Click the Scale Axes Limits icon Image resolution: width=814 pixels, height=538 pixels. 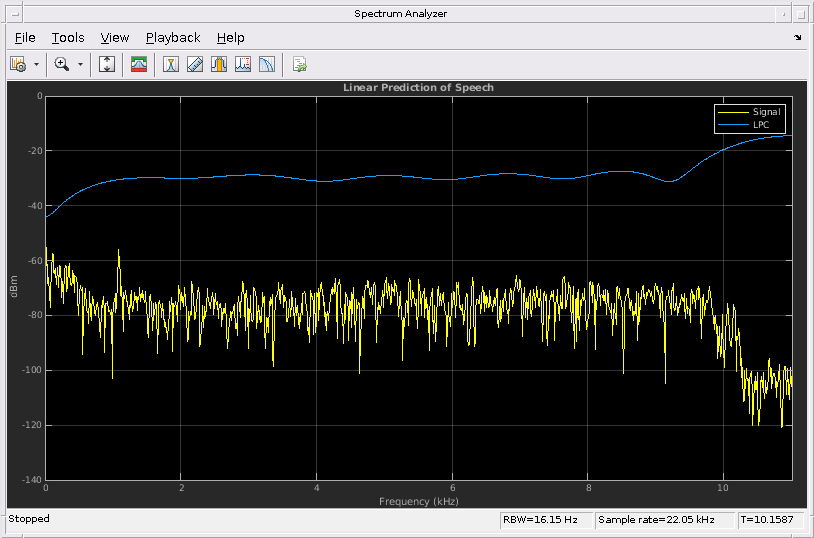(x=108, y=64)
